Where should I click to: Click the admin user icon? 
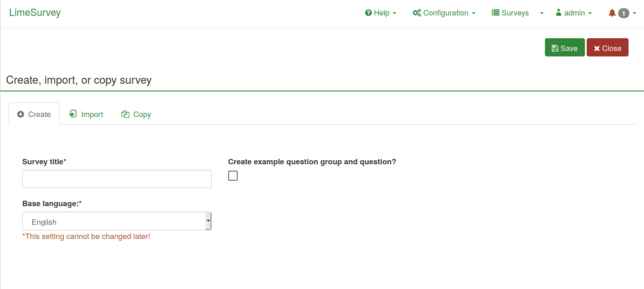tap(559, 13)
